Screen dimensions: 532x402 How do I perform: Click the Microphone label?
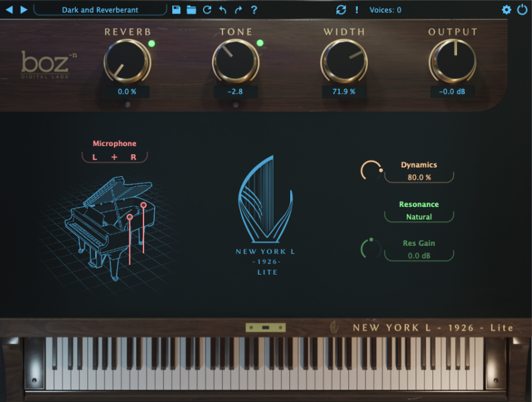pyautogui.click(x=115, y=143)
